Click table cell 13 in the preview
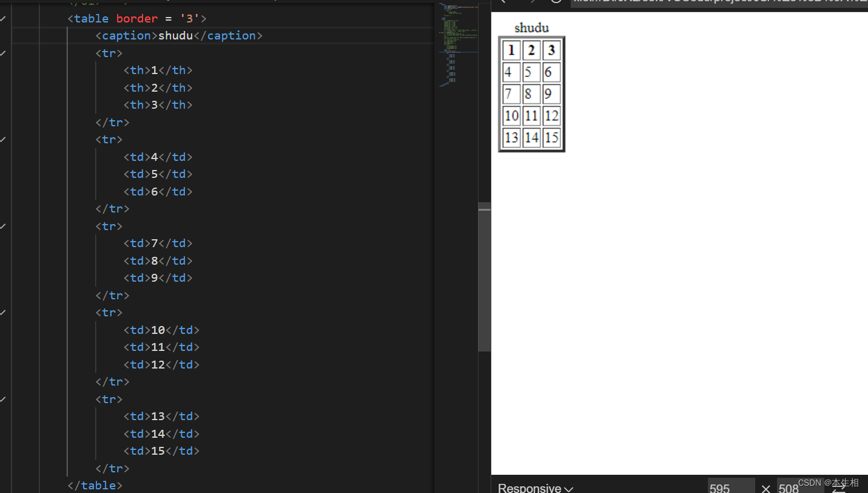 (x=511, y=137)
